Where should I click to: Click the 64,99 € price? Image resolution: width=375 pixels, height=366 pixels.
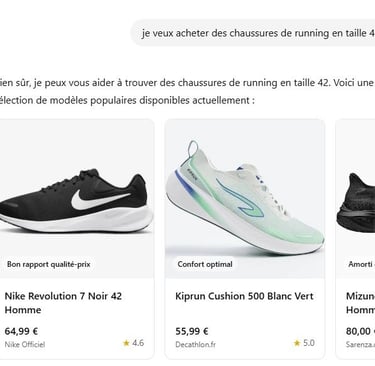point(21,331)
